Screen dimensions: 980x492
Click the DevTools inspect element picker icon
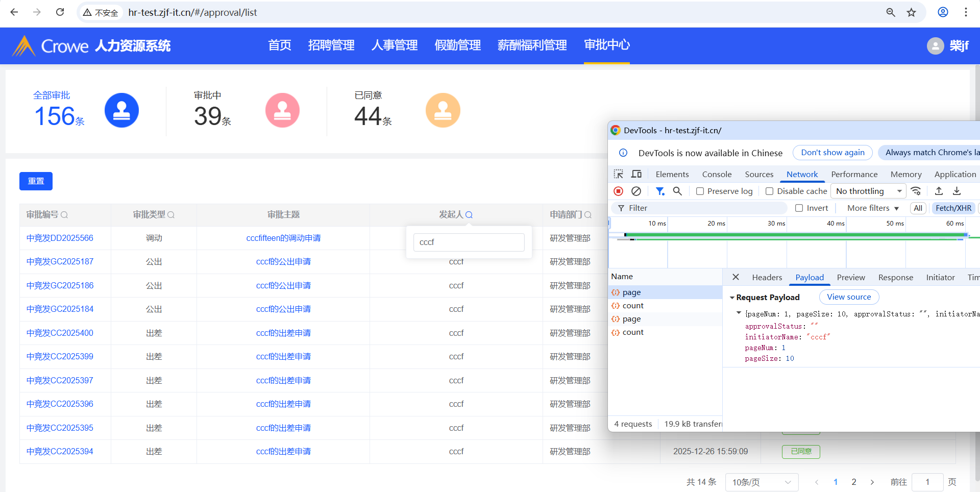(618, 174)
